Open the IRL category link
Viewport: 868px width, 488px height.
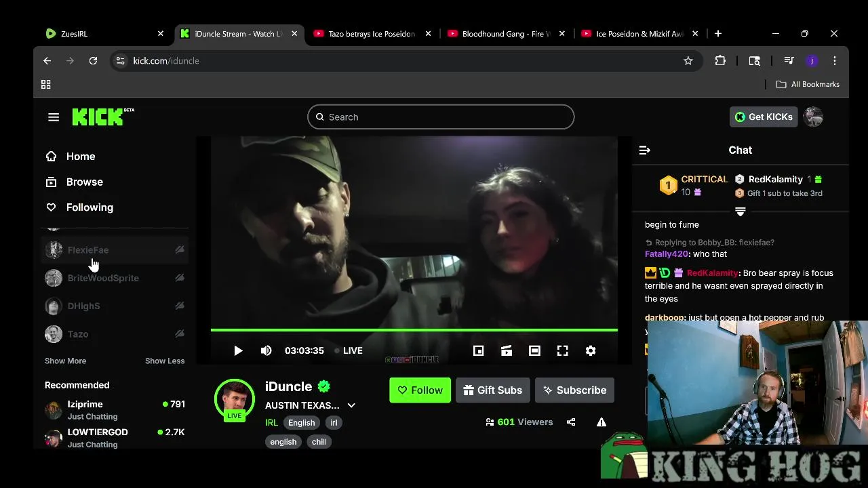pyautogui.click(x=271, y=422)
